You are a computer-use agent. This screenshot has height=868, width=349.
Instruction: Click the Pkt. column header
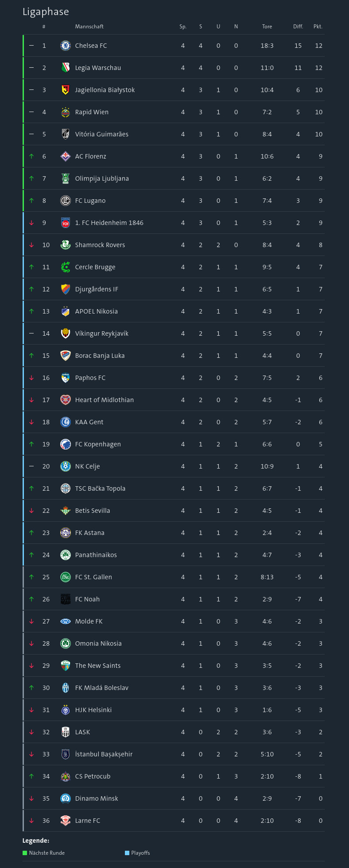(x=318, y=27)
